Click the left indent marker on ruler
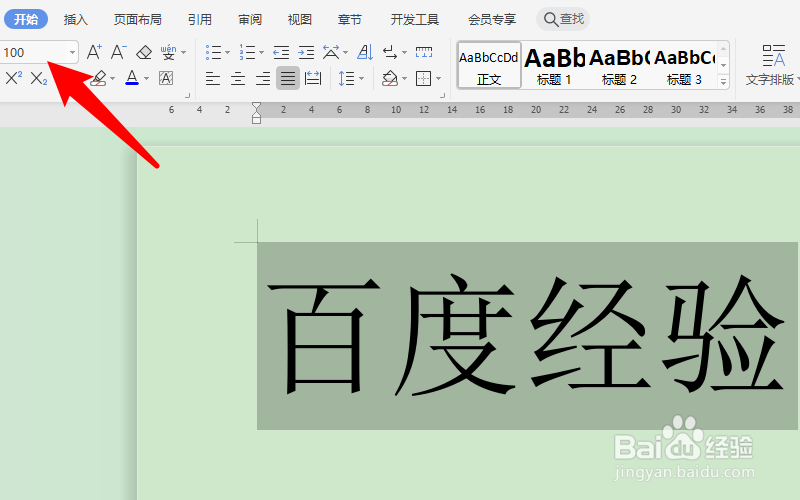 256,119
